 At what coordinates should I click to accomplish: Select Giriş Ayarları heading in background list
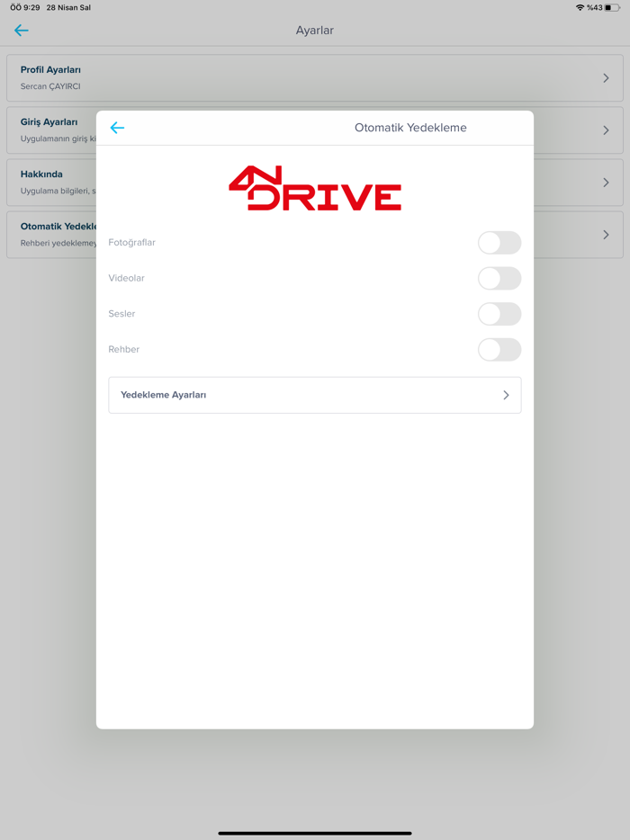click(49, 122)
